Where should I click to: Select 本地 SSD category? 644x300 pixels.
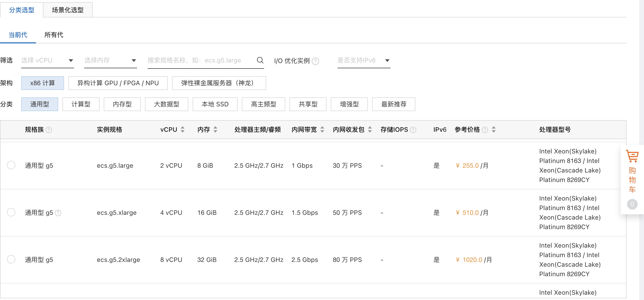tap(215, 104)
